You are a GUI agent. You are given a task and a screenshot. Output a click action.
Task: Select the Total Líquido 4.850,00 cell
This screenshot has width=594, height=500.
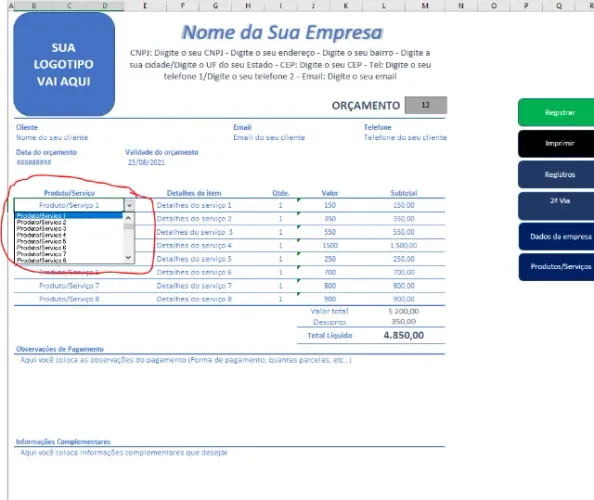tap(403, 335)
